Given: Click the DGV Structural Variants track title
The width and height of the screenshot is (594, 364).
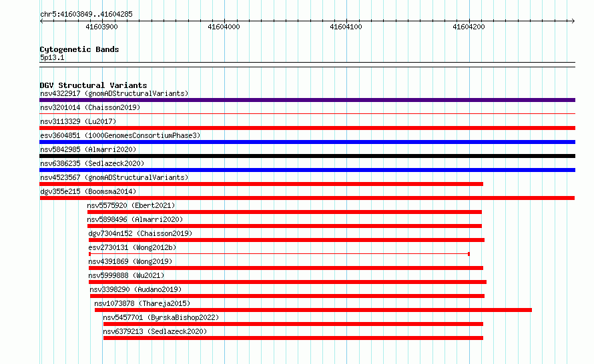Looking at the screenshot, I should pyautogui.click(x=93, y=85).
